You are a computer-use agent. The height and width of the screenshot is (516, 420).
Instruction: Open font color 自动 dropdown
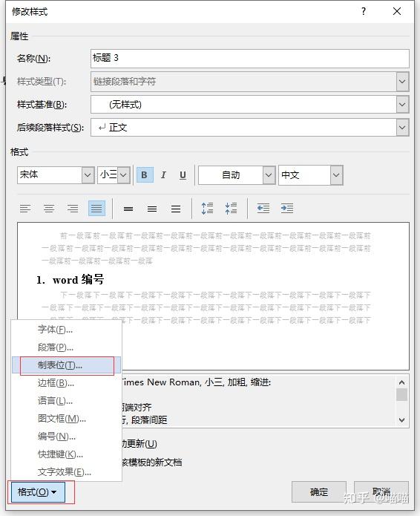coord(269,174)
